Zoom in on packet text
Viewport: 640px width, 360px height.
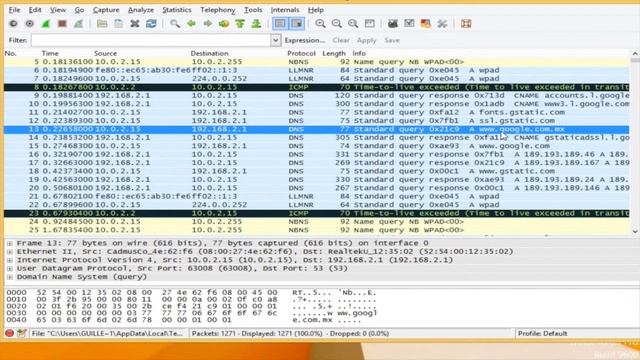coord(320,24)
